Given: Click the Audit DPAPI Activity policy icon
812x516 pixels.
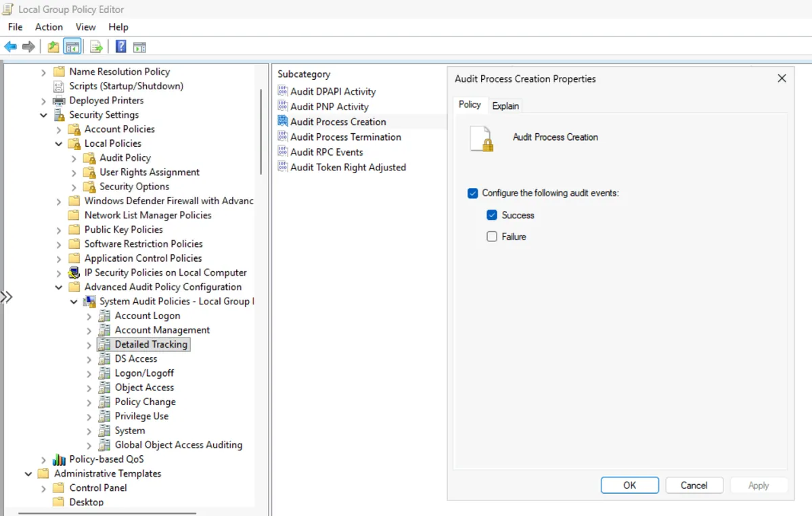Looking at the screenshot, I should pyautogui.click(x=283, y=91).
